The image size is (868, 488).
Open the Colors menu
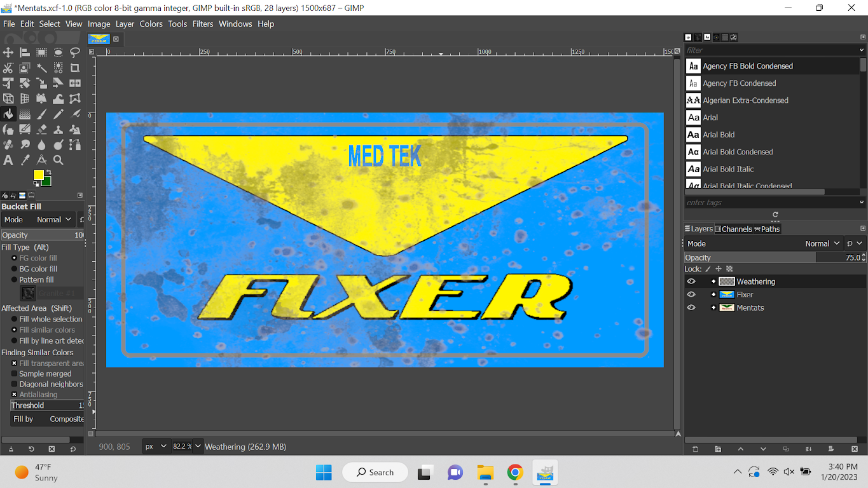pos(151,24)
